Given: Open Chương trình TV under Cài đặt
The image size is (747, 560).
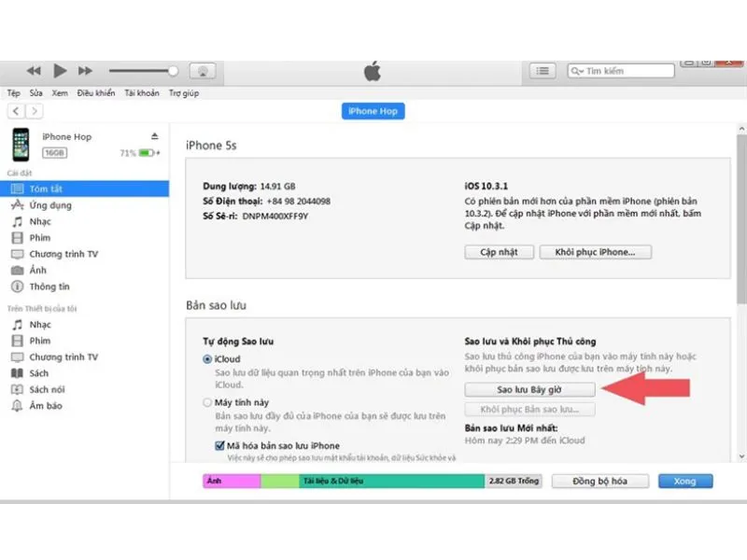Looking at the screenshot, I should [x=63, y=254].
